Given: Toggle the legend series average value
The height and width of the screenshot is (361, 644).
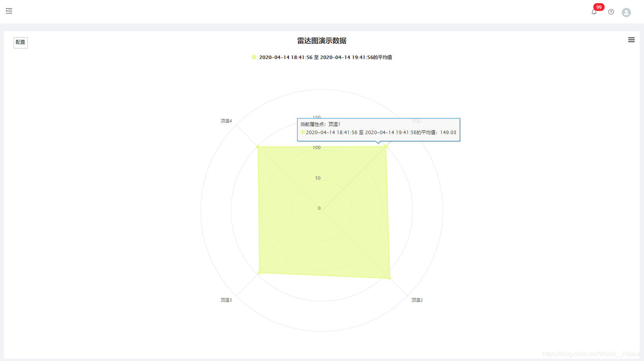Looking at the screenshot, I should (x=322, y=57).
